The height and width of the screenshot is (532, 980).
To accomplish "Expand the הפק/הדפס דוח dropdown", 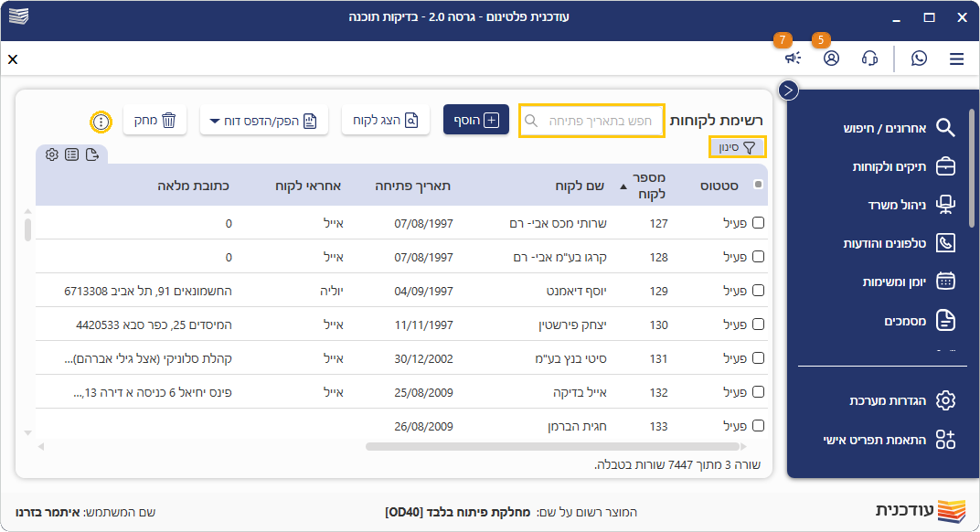I will coord(263,121).
